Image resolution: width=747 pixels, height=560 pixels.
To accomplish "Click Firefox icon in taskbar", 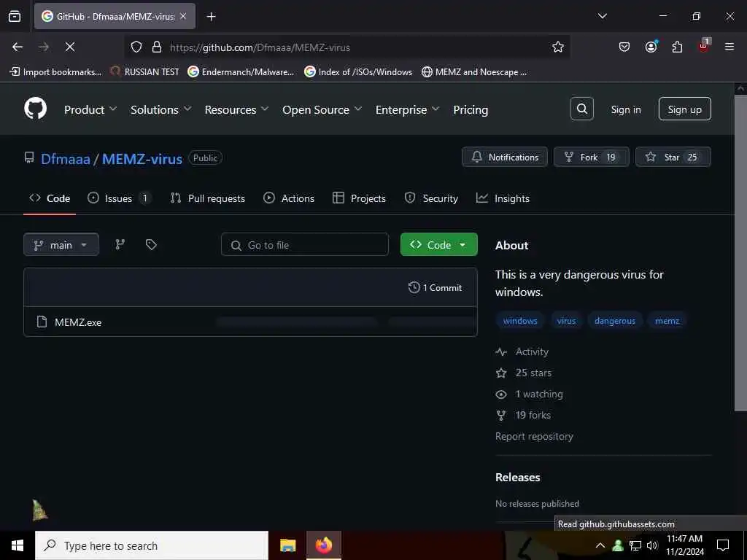I will (x=323, y=545).
